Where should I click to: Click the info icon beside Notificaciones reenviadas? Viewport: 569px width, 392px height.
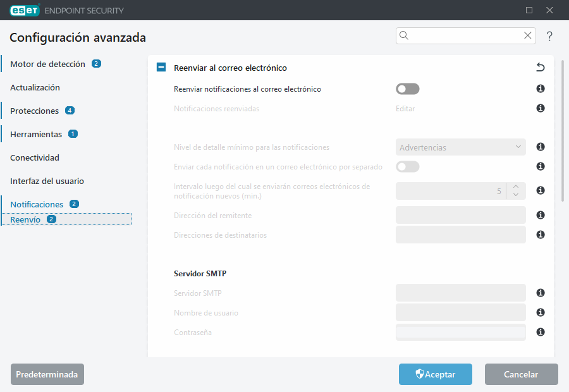point(540,108)
